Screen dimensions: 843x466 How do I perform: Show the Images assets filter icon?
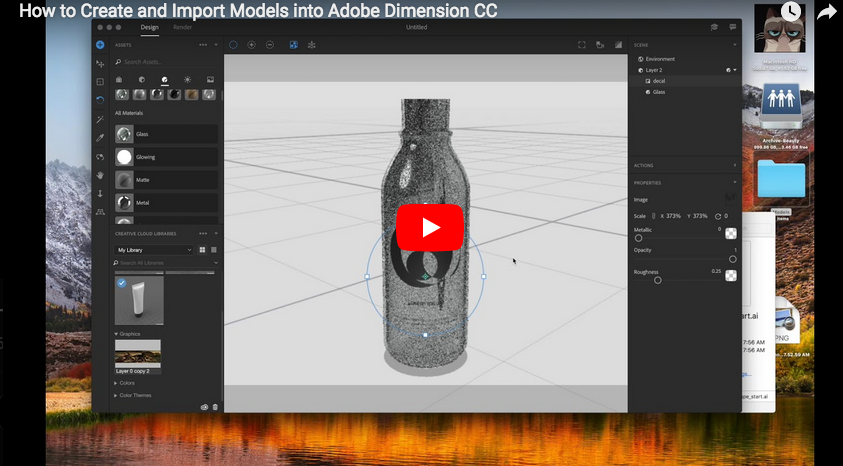[x=210, y=79]
